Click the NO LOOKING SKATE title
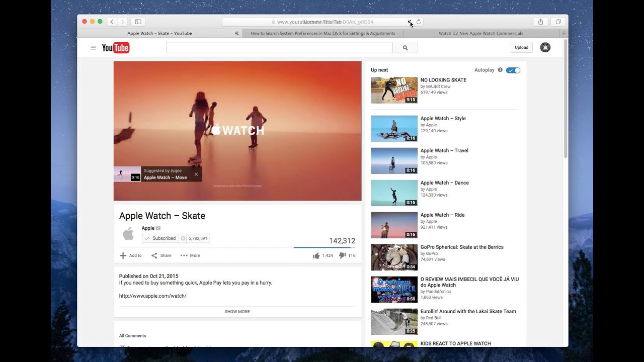The height and width of the screenshot is (362, 644). pos(443,80)
